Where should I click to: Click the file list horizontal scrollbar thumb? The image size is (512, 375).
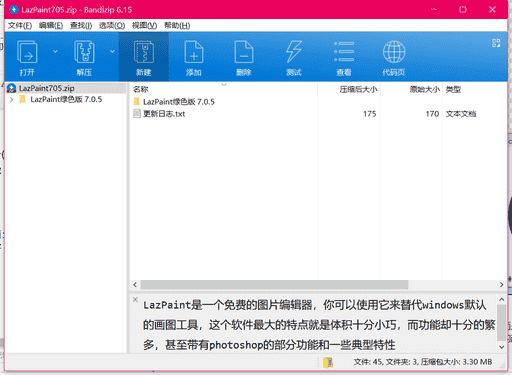click(x=274, y=285)
